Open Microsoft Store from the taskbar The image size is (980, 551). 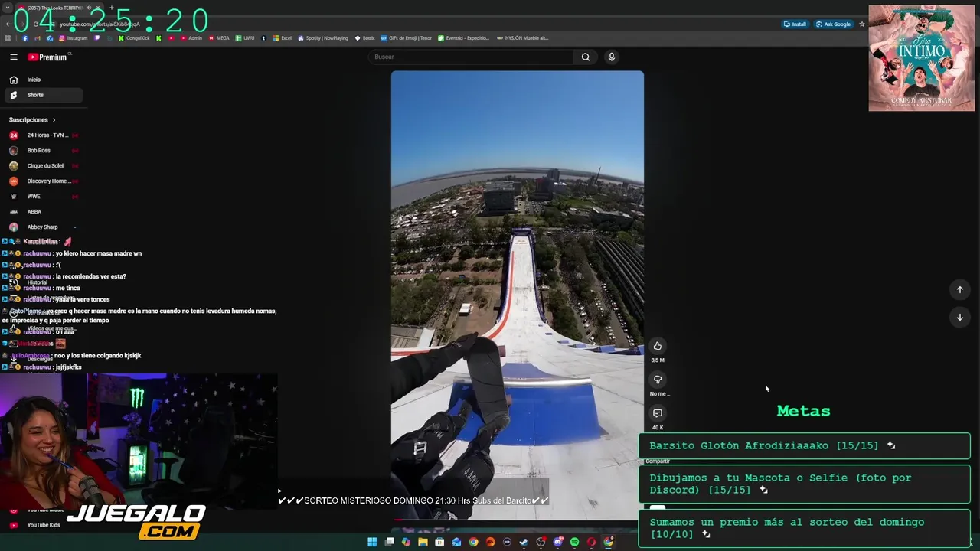(x=439, y=542)
